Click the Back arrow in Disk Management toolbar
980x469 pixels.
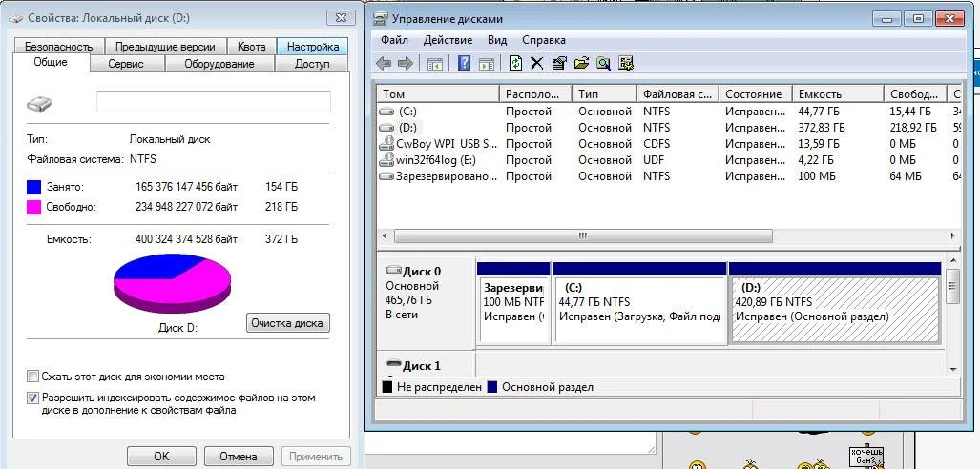point(383,63)
